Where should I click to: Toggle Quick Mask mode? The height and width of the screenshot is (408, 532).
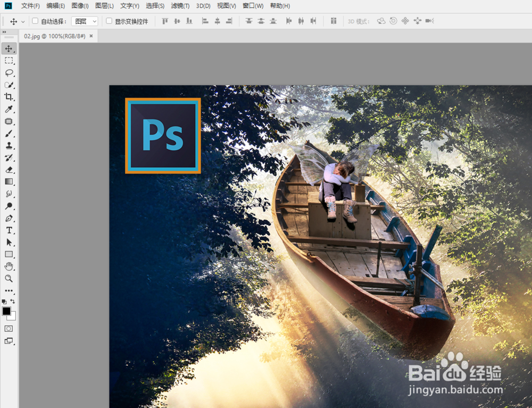[9, 329]
